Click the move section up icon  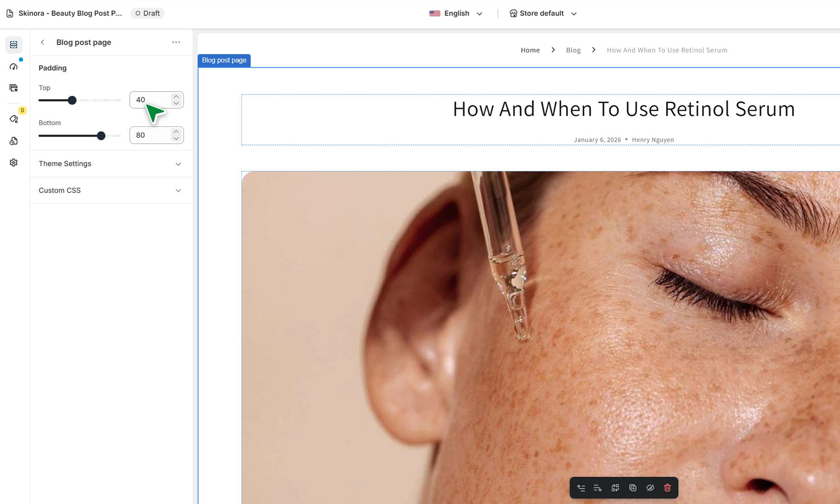pos(581,488)
